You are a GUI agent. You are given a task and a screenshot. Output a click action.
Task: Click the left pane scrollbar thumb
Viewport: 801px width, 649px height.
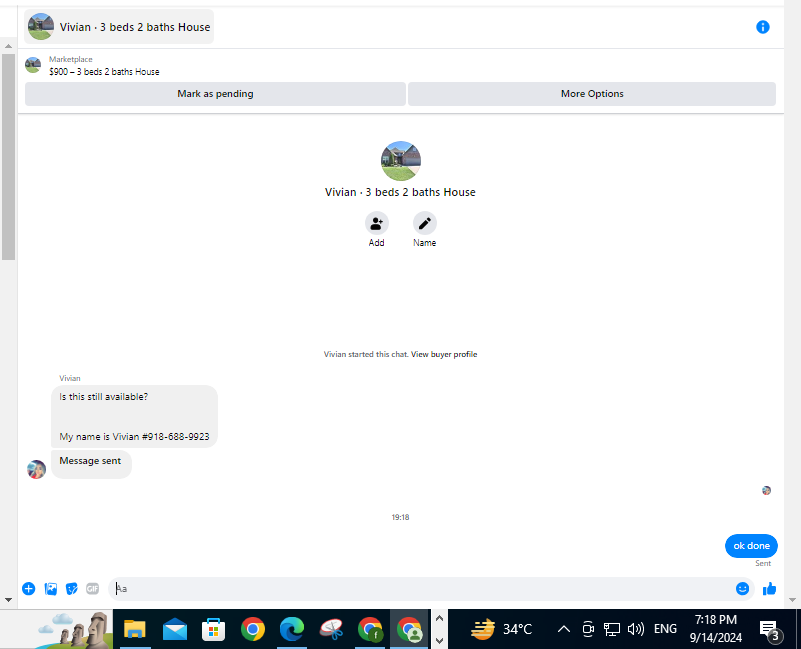(x=8, y=157)
